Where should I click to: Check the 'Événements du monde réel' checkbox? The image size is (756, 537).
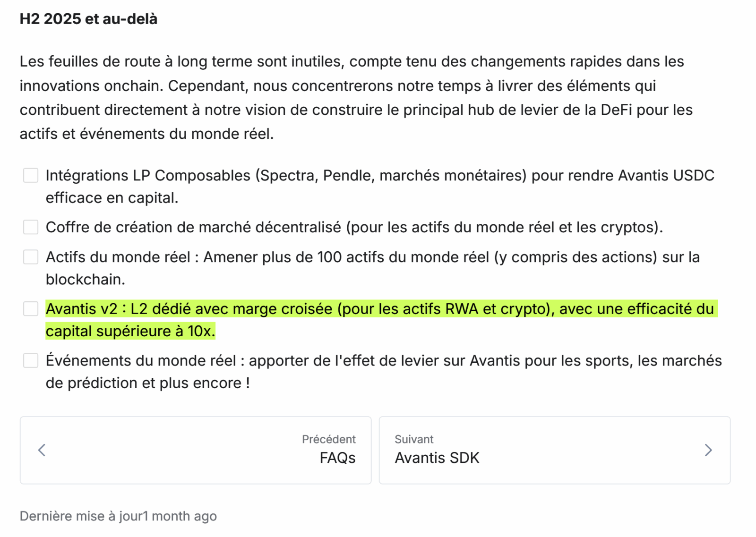tap(30, 360)
